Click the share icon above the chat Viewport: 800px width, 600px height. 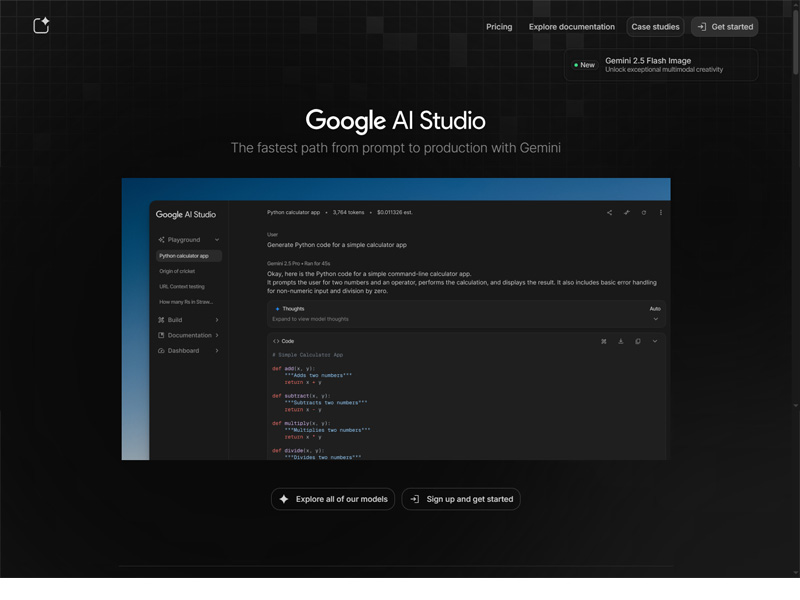(609, 212)
